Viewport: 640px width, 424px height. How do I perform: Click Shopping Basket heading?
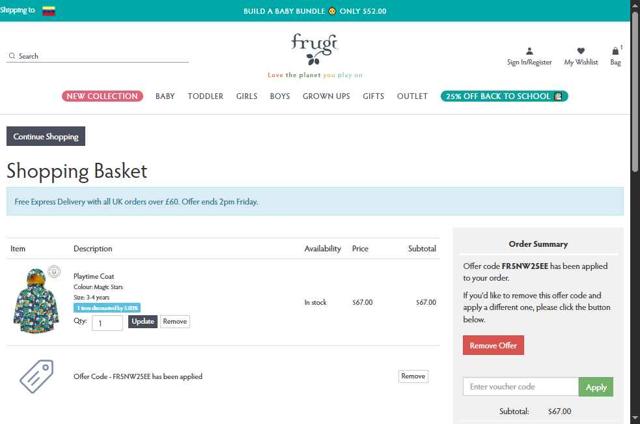(77, 171)
